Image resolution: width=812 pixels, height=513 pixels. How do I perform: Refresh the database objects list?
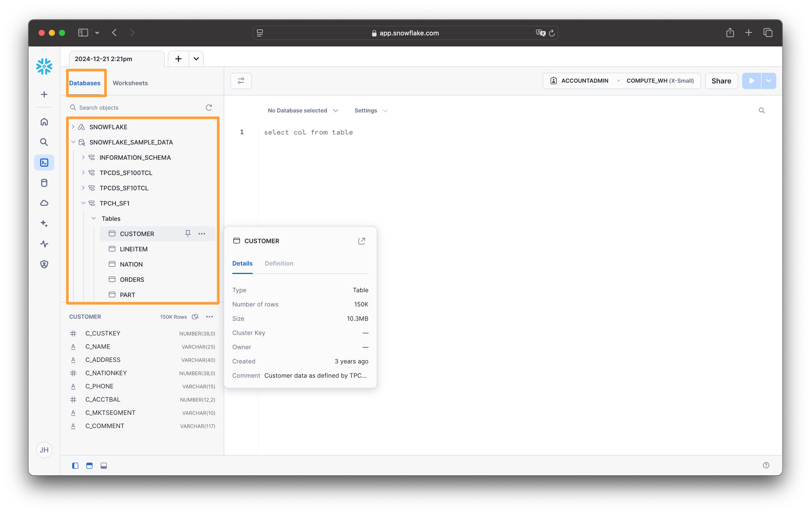(x=209, y=108)
